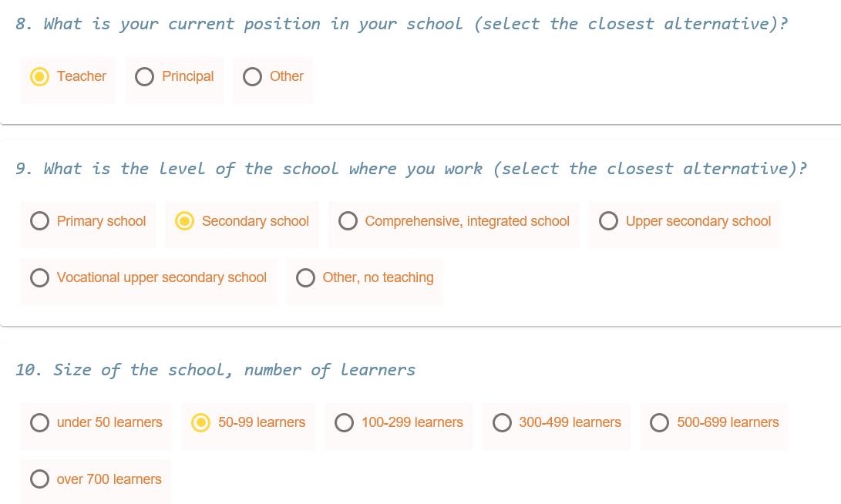Click question 9 school level heading
The width and height of the screenshot is (841, 504).
[x=410, y=169]
